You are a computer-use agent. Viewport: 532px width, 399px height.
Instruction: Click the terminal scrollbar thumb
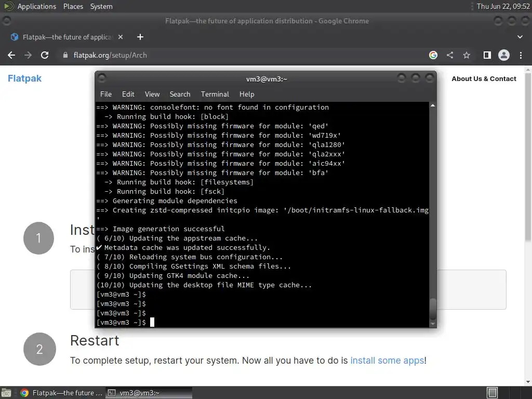click(x=433, y=309)
